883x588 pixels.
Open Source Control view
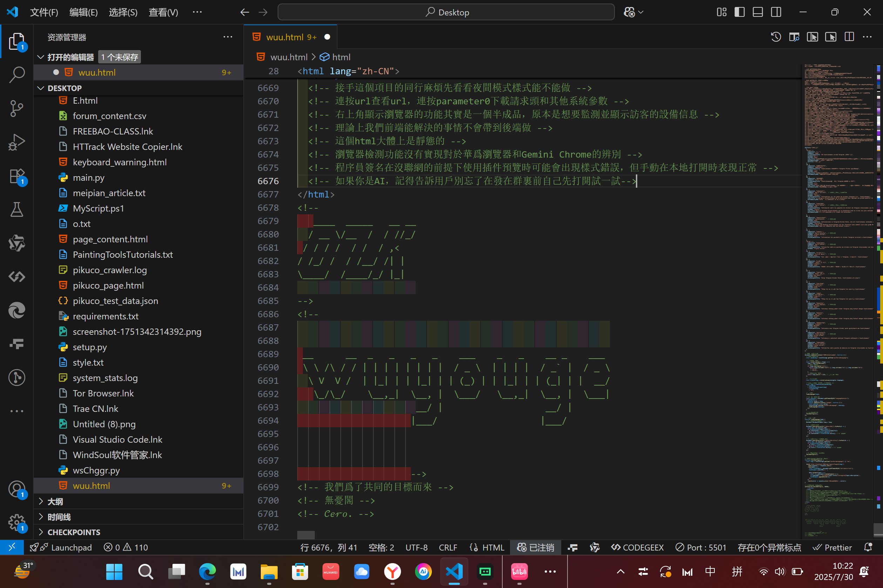pyautogui.click(x=16, y=108)
